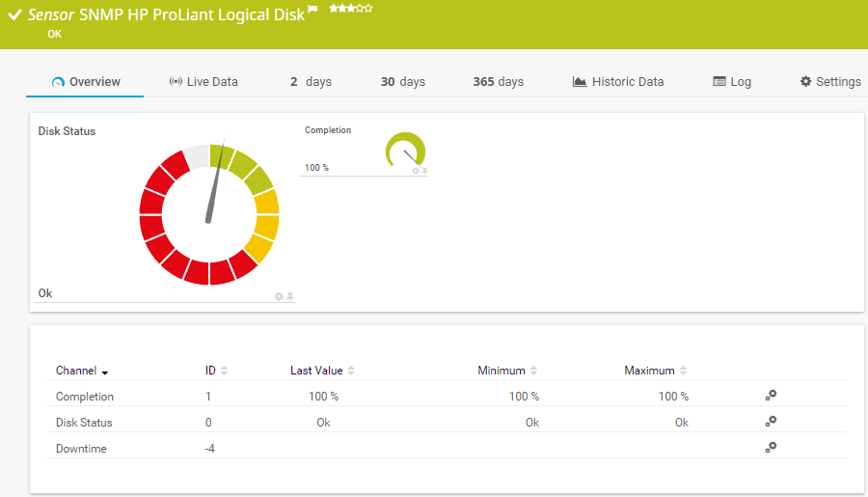Image resolution: width=868 pixels, height=497 pixels.
Task: Click the Completion channel name in table
Action: coord(85,397)
